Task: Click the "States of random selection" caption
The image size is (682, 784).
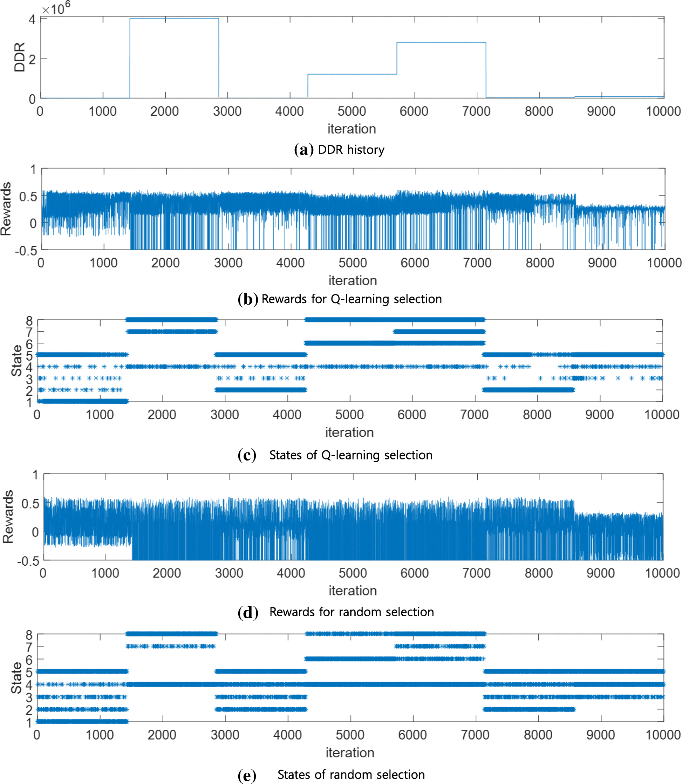Action: [351, 774]
